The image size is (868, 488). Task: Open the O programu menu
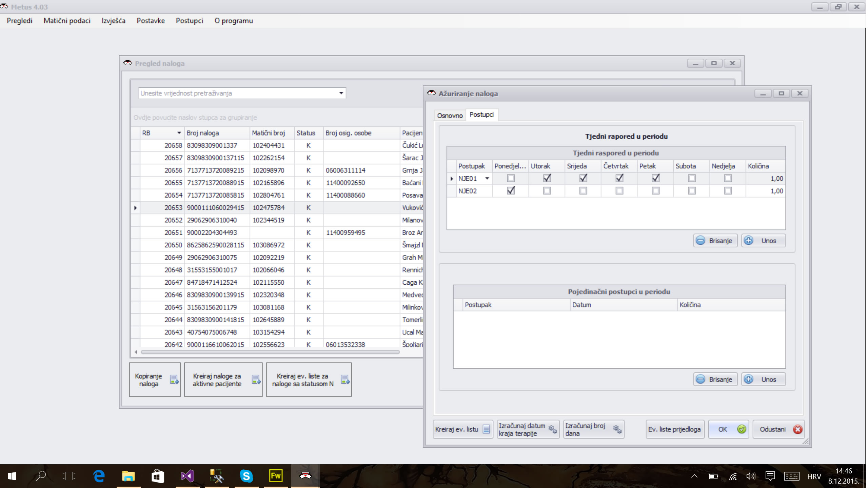pyautogui.click(x=234, y=21)
